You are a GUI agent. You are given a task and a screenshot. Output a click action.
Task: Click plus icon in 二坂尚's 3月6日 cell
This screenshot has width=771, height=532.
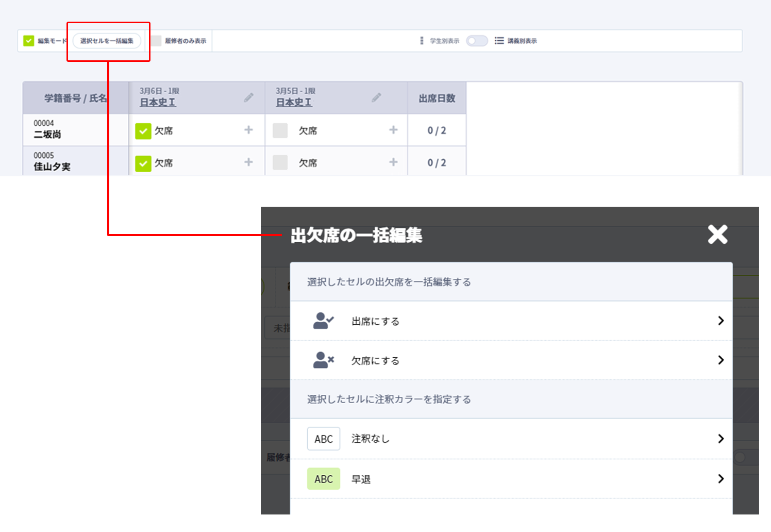click(x=248, y=130)
